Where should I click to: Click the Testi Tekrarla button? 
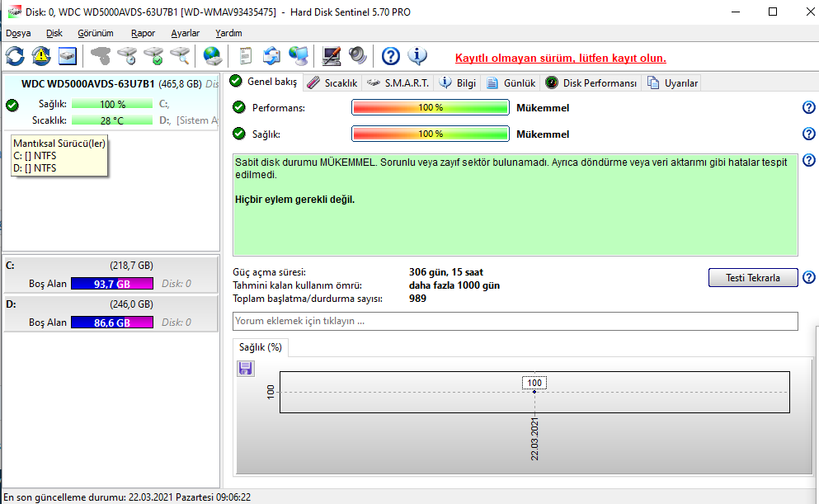(753, 277)
